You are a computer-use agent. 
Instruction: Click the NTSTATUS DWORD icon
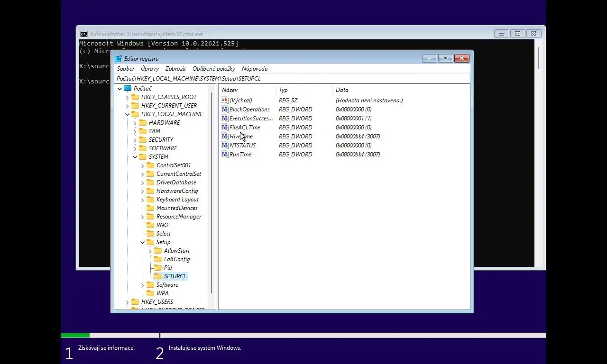click(225, 145)
